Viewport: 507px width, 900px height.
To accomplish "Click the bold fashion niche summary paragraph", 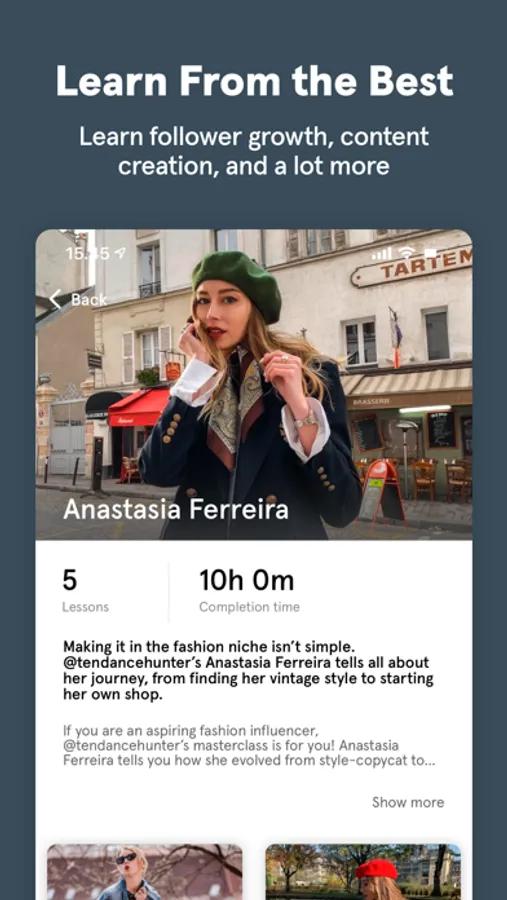I will [x=248, y=670].
